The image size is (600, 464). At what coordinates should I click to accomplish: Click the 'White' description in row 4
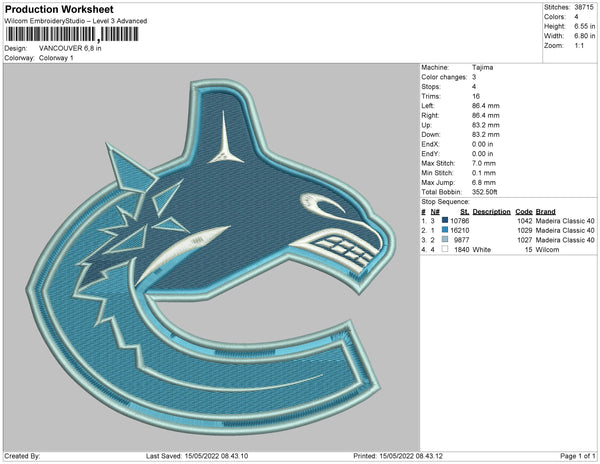pos(482,249)
